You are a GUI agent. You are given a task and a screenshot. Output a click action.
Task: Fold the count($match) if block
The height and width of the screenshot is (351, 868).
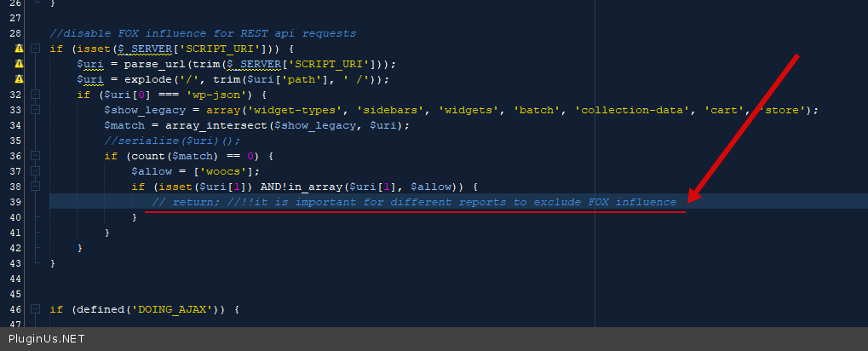[x=36, y=156]
